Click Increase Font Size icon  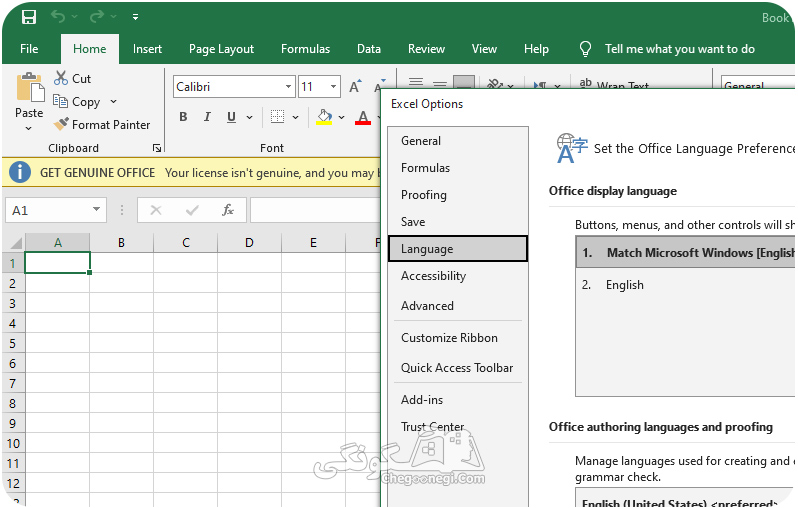pos(356,87)
